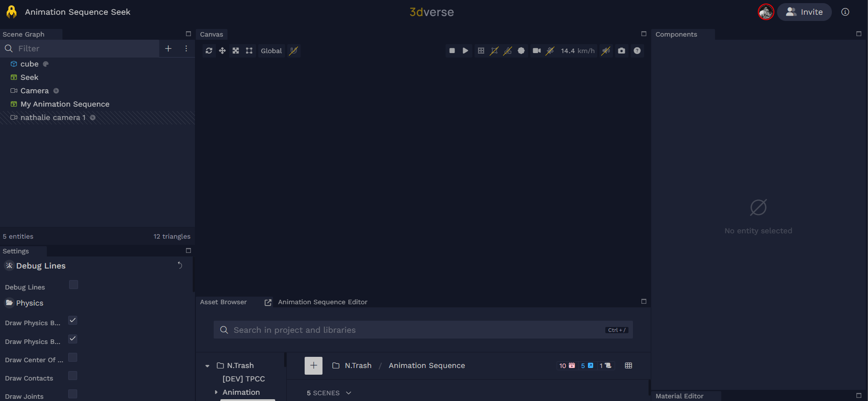Adjust the 14.4 km/h camera speed value
The image size is (868, 401).
pyautogui.click(x=578, y=51)
